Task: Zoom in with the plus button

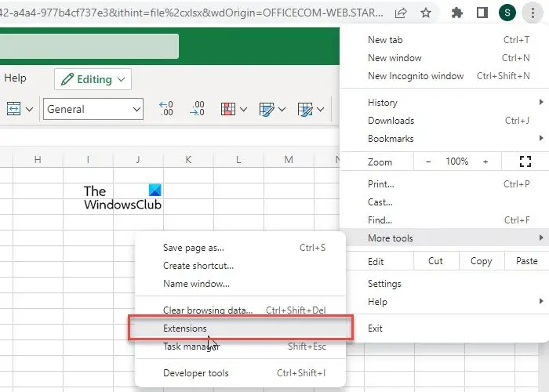Action: click(x=485, y=162)
